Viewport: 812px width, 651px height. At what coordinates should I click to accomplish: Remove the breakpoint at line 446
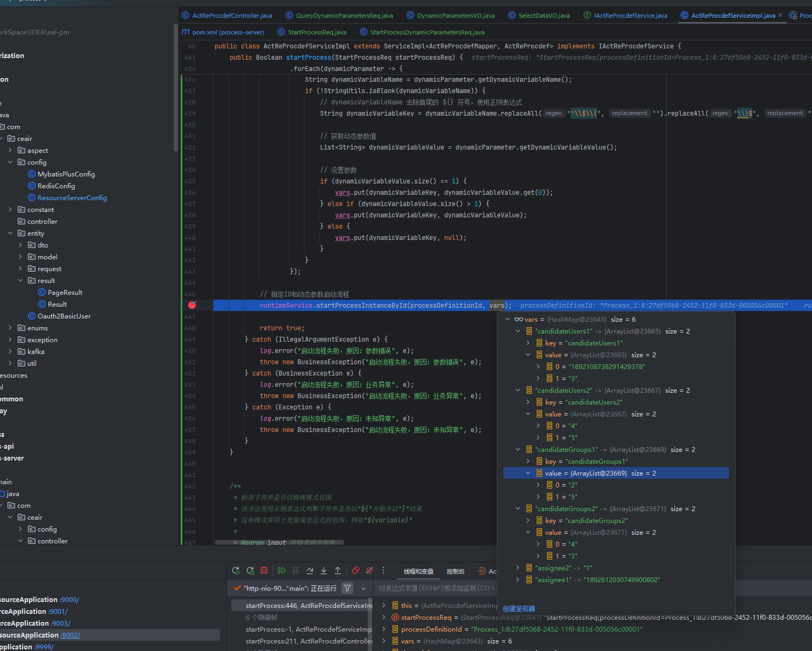point(192,305)
